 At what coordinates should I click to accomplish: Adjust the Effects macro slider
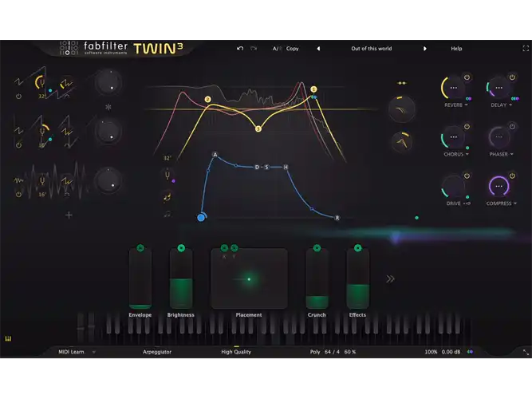point(357,279)
